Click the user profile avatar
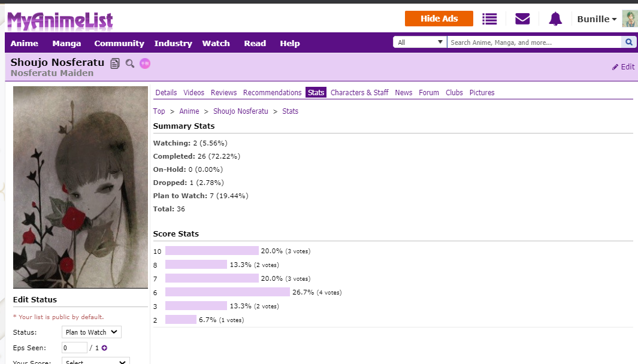This screenshot has width=638, height=364. [629, 19]
